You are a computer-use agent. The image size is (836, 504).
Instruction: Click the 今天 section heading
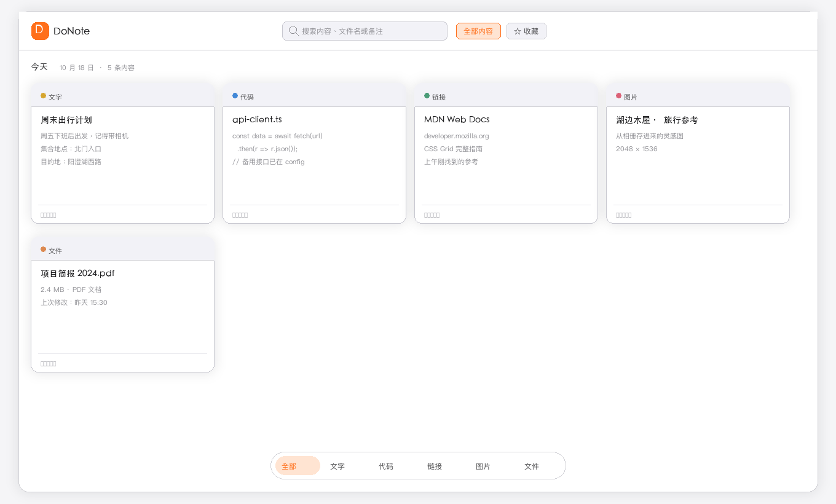coord(39,66)
